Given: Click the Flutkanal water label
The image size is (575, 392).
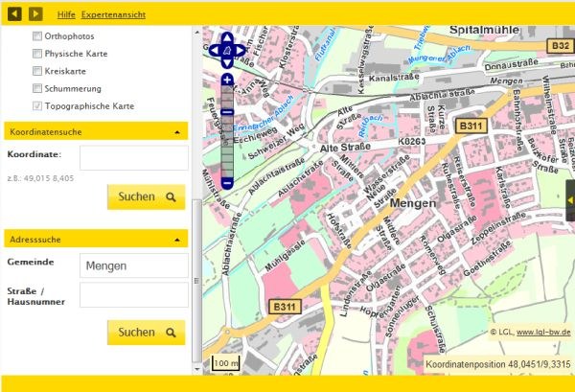Looking at the screenshot, I should tap(325, 44).
